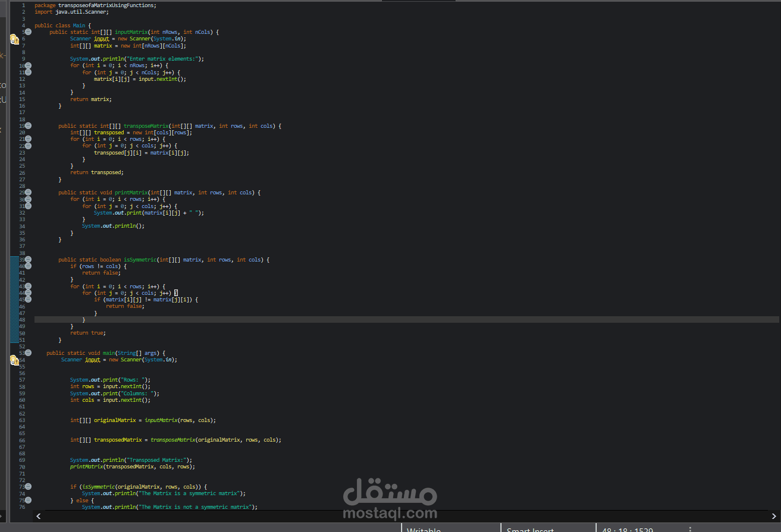Click line number 48 in the gutter
The width and height of the screenshot is (781, 532).
[22, 320]
